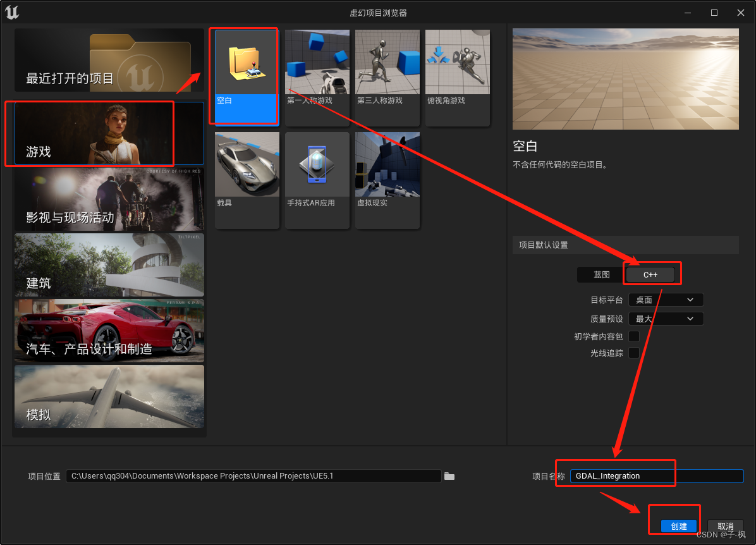
Task: Click the 项目名称 field with GDAL_Integration
Action: pos(657,476)
